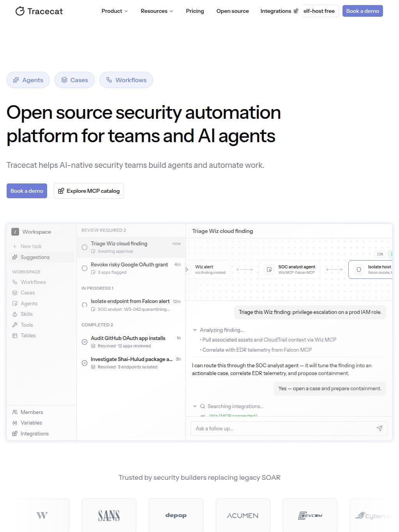Click the Skills icon in the sidebar
The height and width of the screenshot is (532, 399).
pos(15,314)
